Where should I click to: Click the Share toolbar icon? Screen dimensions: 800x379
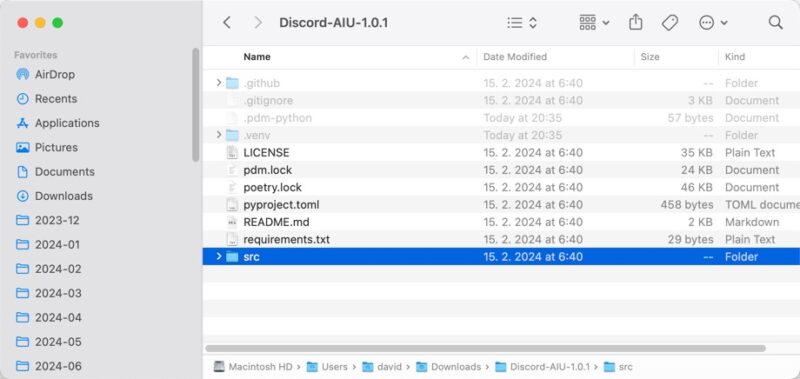[635, 22]
